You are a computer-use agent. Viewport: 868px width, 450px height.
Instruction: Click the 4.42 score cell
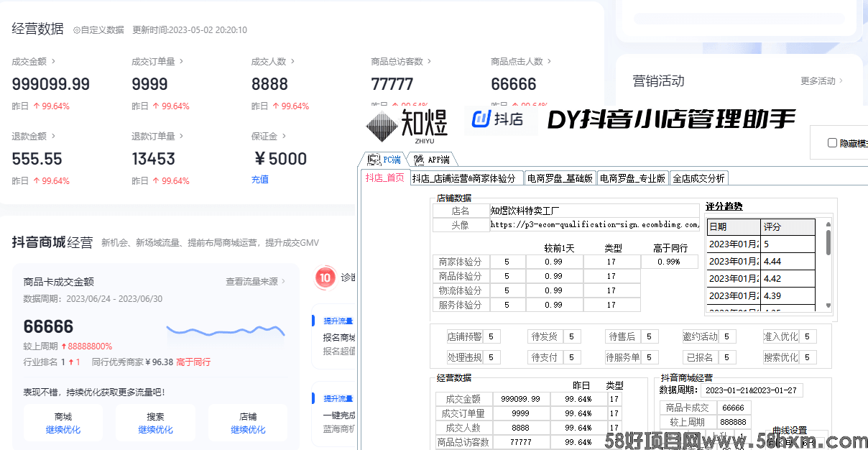tap(788, 278)
